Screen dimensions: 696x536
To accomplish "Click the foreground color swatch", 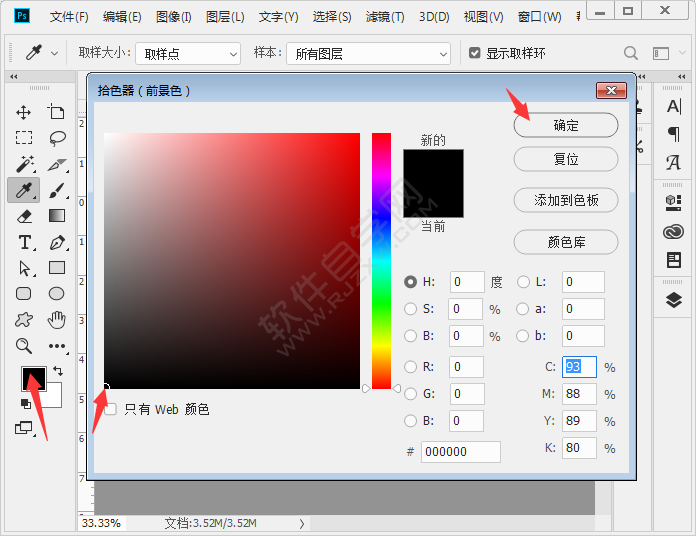I will click(34, 379).
